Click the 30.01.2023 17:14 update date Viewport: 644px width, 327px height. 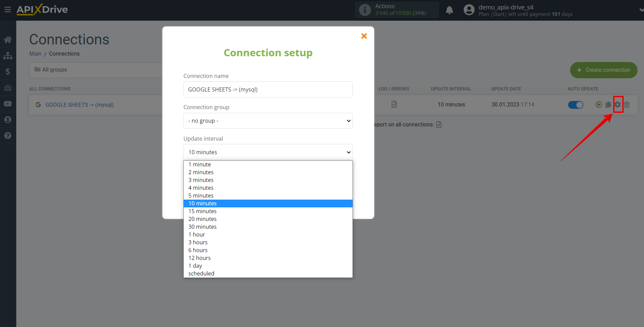coord(513,104)
